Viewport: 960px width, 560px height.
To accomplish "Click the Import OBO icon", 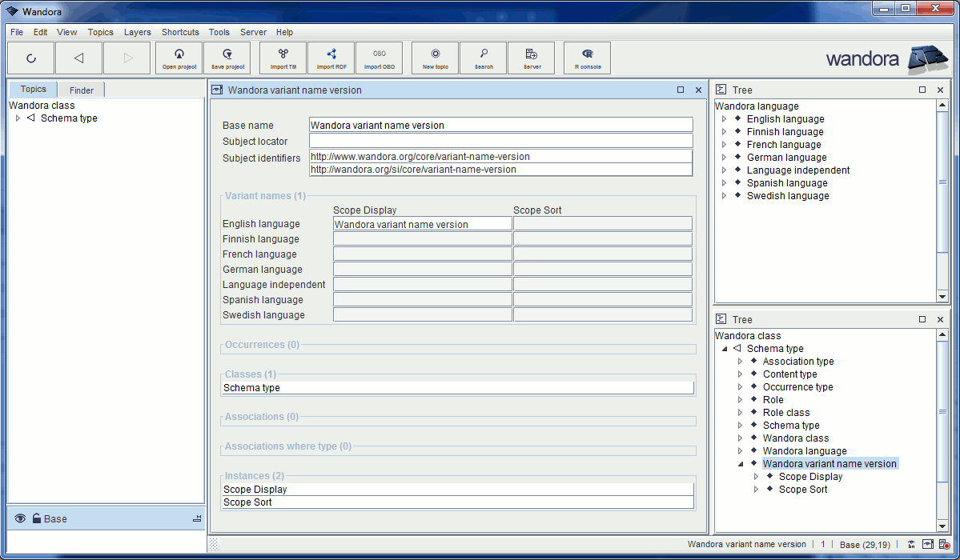I will click(x=379, y=58).
